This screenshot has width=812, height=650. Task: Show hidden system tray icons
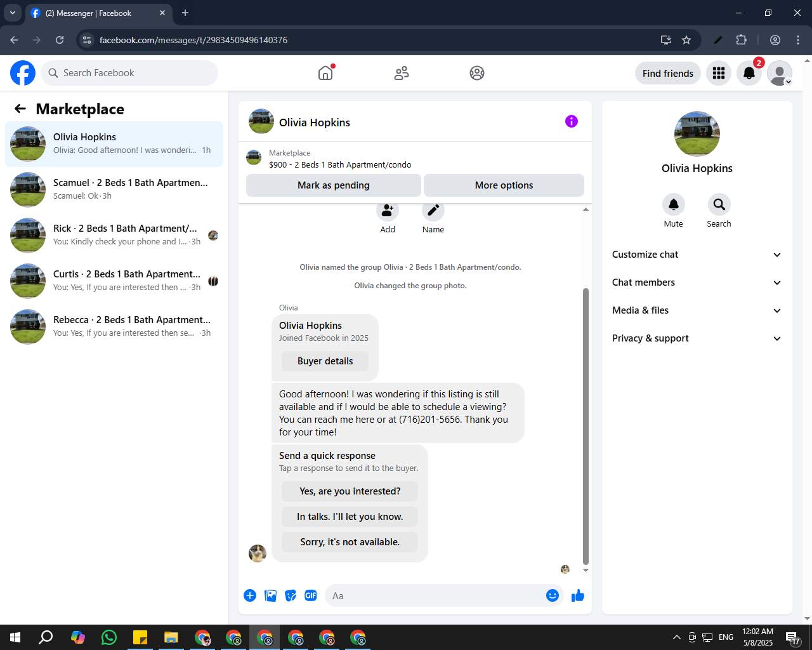click(x=676, y=637)
